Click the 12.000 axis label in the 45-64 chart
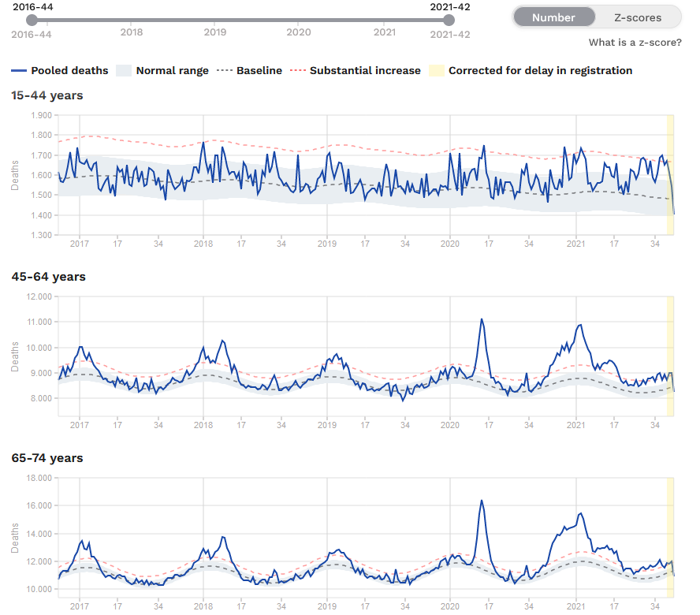This screenshot has height=615, width=700. pos(39,296)
